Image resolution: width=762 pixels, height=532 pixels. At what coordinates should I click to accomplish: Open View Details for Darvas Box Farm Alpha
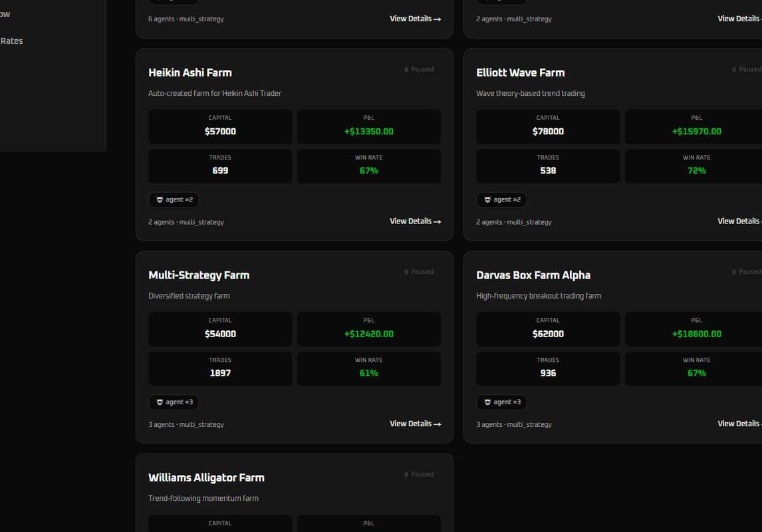click(x=739, y=424)
